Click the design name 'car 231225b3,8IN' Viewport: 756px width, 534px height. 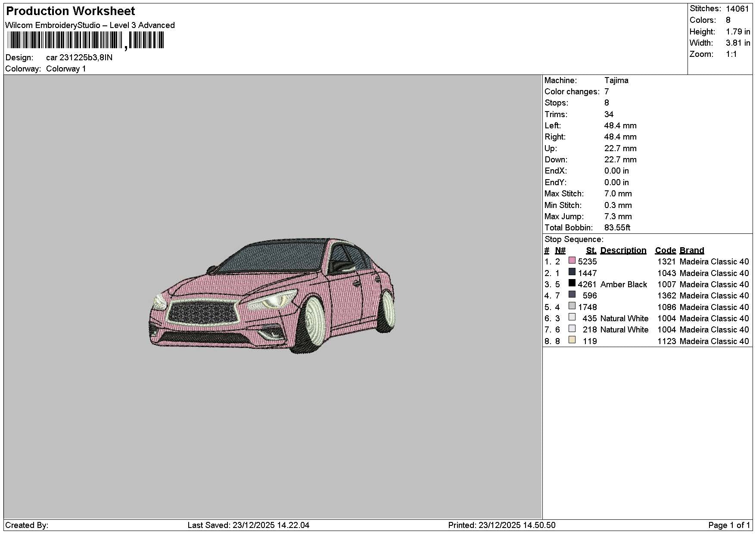coord(79,58)
